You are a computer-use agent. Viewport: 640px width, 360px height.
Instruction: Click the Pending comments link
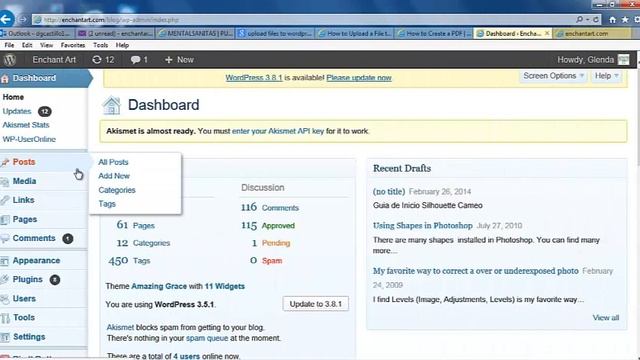click(x=276, y=243)
